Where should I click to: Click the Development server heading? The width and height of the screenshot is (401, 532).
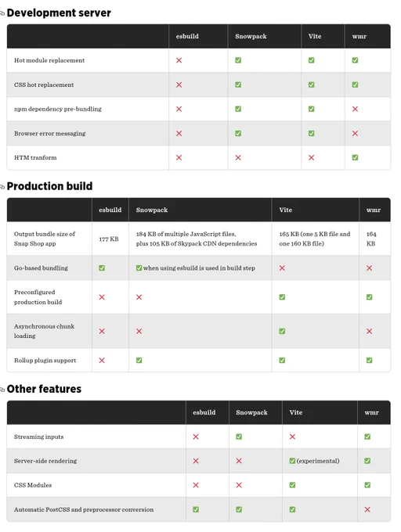[59, 13]
